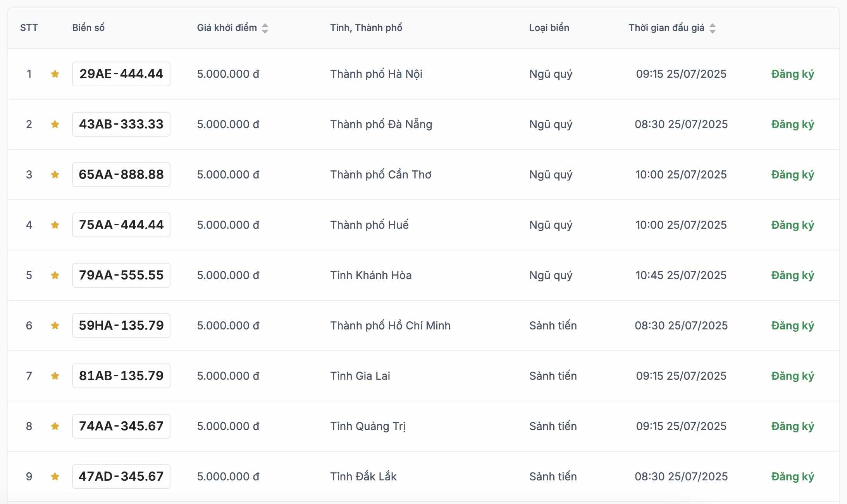Click Đăng ký for Tỉnh Đắk Lắk plate
847x504 pixels.
(792, 477)
